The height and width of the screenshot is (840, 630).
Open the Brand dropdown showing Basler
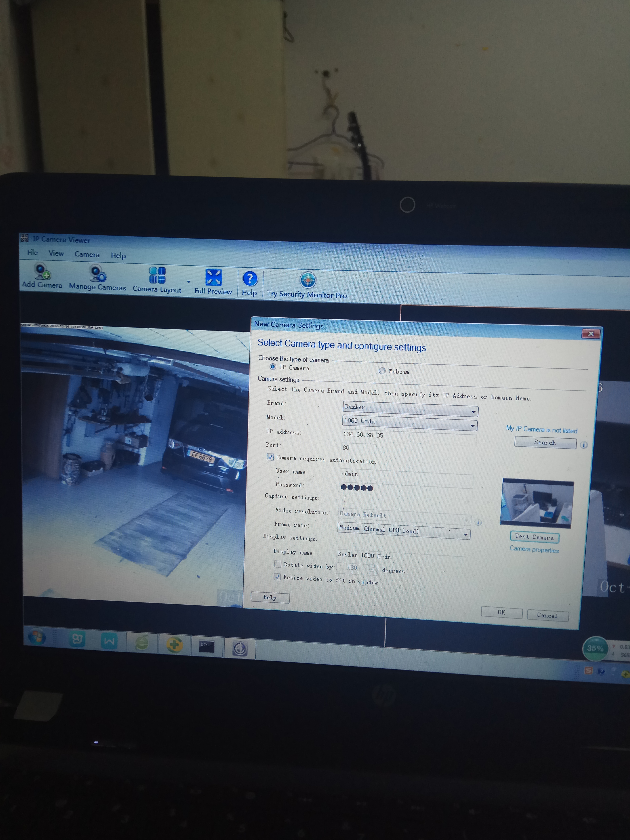(x=410, y=409)
